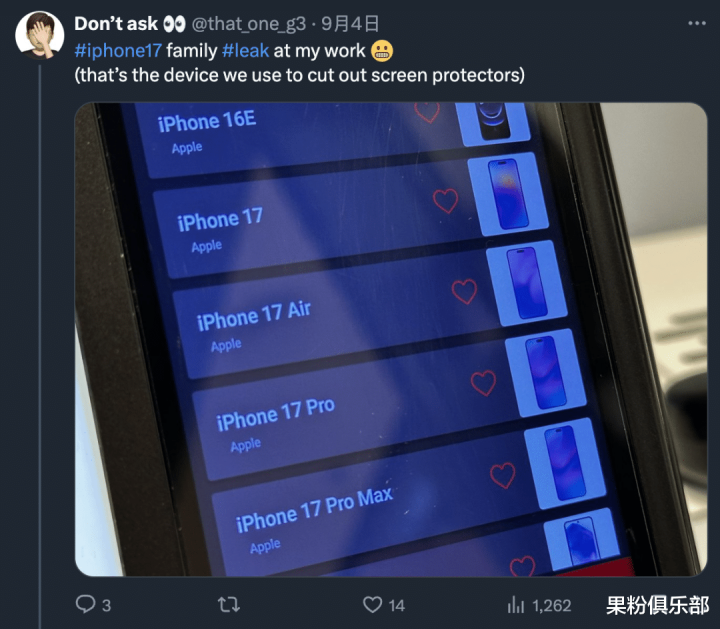The image size is (720, 629).
Task: Toggle heart for iPhone 17 Pro Max
Action: pos(503,475)
